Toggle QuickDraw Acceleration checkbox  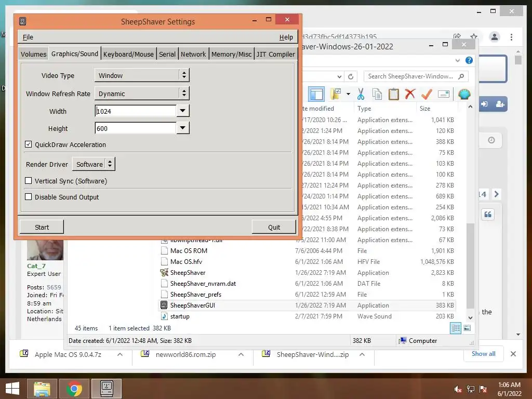(29, 144)
